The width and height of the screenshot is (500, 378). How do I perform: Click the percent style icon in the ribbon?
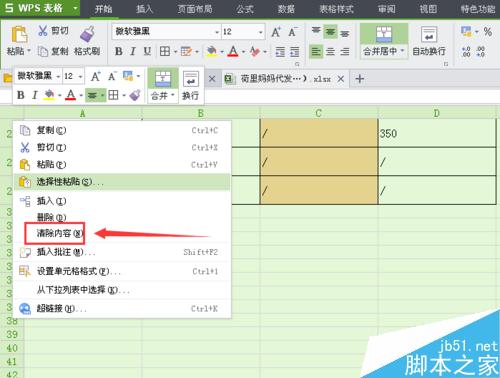coord(488,32)
